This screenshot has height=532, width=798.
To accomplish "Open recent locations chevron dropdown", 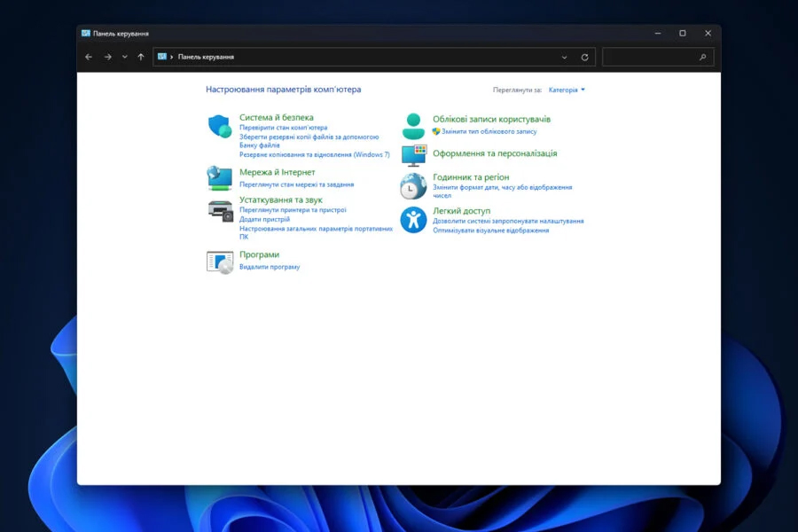I will pyautogui.click(x=124, y=57).
